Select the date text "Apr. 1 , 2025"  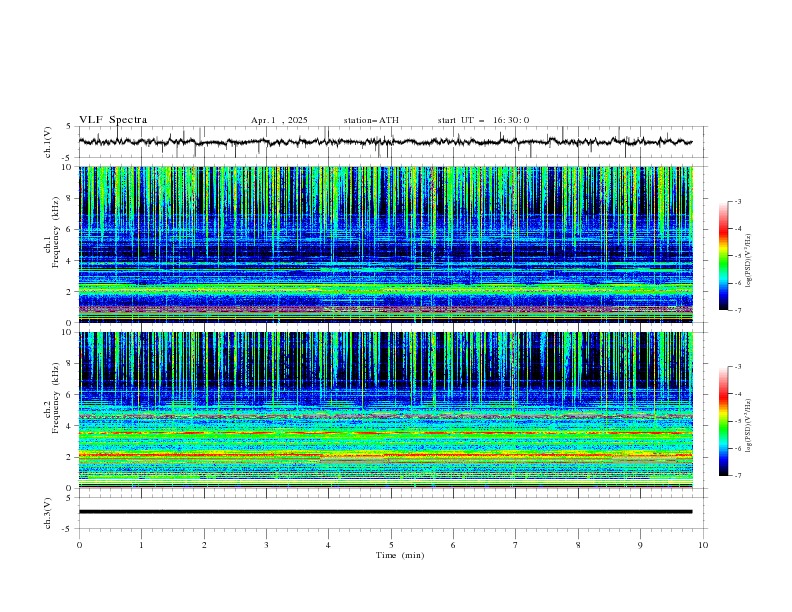279,120
